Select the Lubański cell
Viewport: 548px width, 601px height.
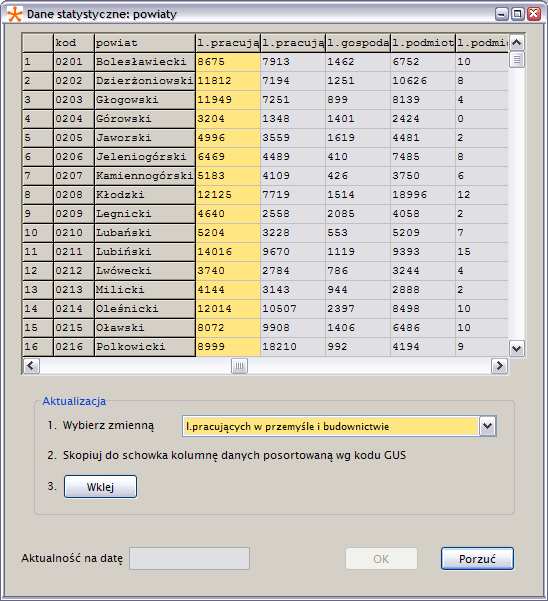(x=145, y=233)
